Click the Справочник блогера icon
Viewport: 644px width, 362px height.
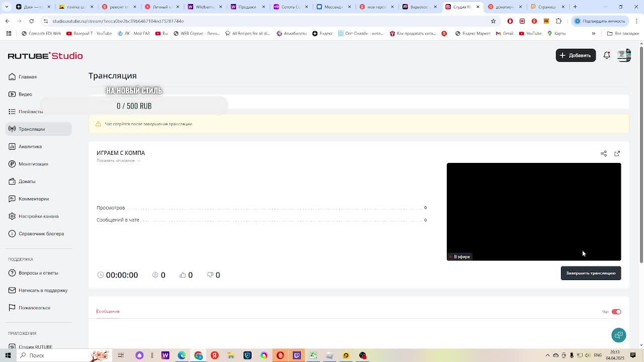[12, 234]
